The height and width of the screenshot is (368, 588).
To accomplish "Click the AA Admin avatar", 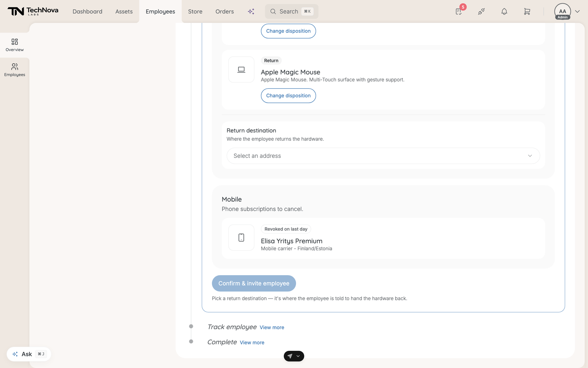I will (563, 11).
